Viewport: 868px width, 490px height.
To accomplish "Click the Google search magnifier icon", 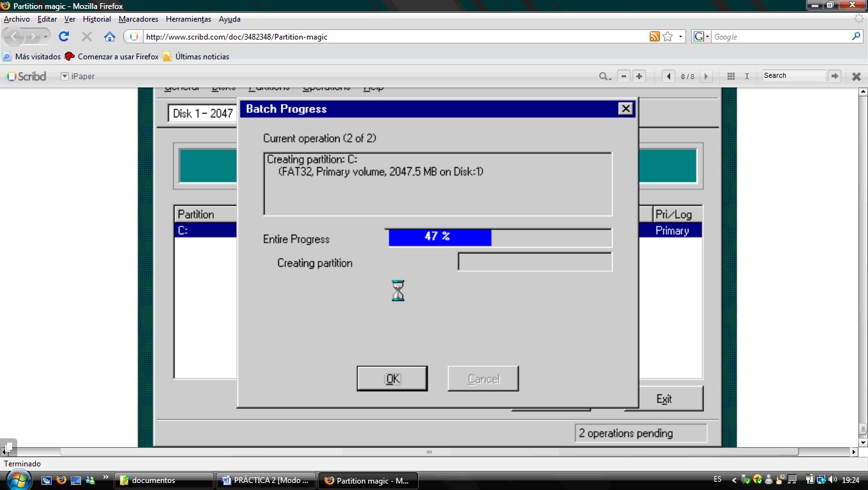I will pyautogui.click(x=857, y=36).
